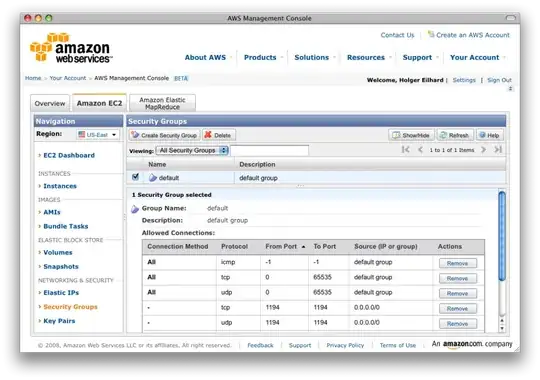Open Elastic IPs in navigation
The height and width of the screenshot is (380, 540).
61,293
